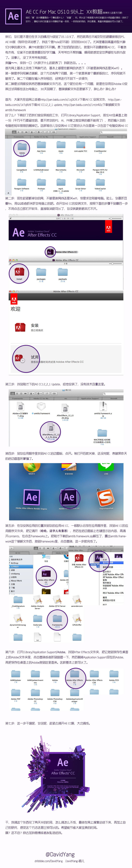Select the Paragon NTFS for Mac OS X folder

(100, 166)
